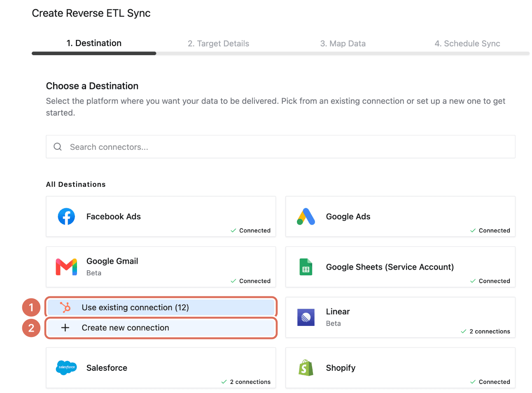Viewport: 532px width, 393px height.
Task: Click Connected status on Google Sheets
Action: click(490, 281)
